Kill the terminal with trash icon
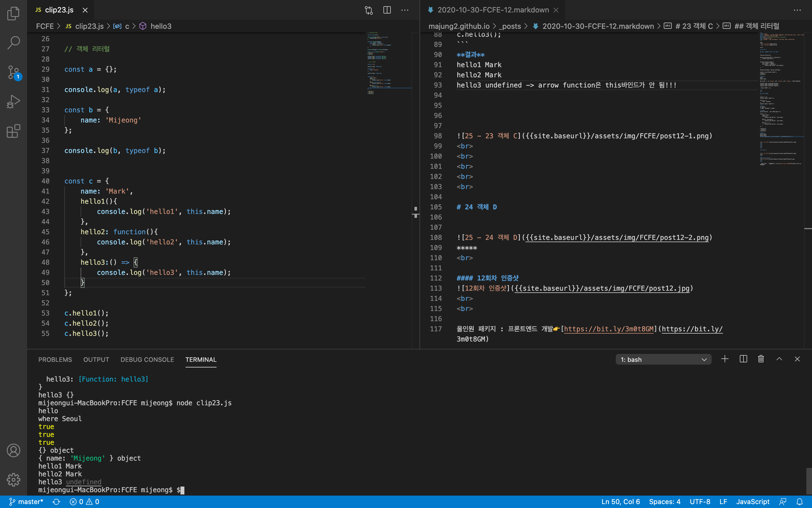The image size is (812, 508). pos(761,359)
